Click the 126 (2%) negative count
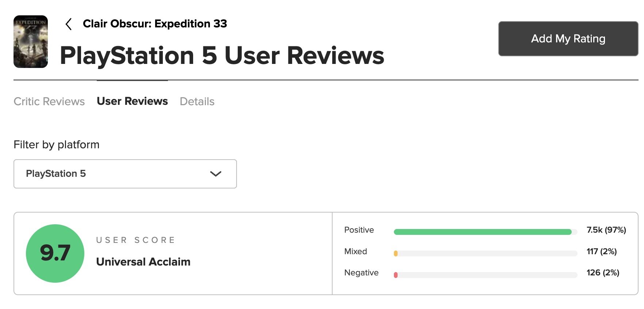Image resolution: width=644 pixels, height=309 pixels. click(x=602, y=272)
